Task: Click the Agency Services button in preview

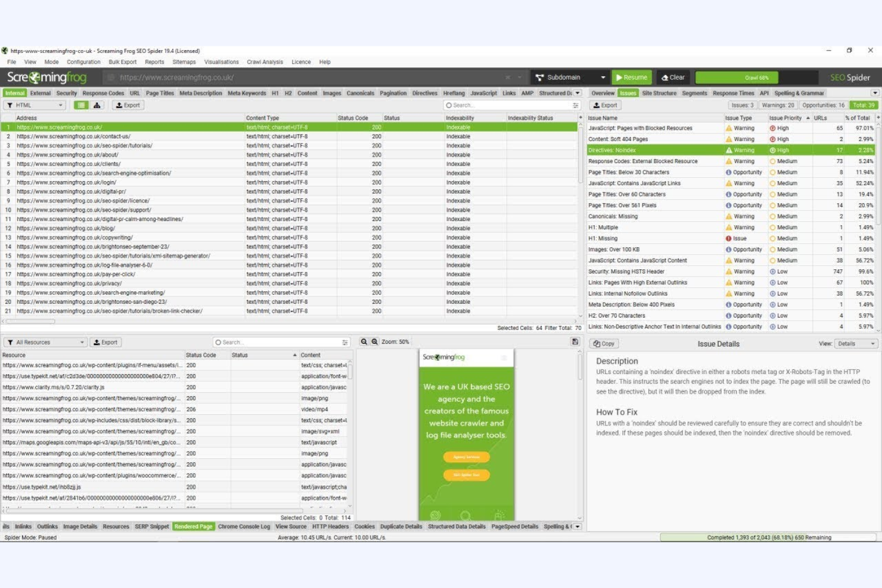Action: click(x=467, y=457)
